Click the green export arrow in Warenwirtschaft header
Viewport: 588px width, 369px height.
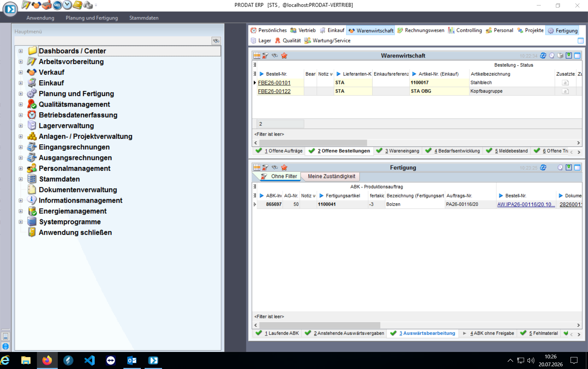tap(569, 55)
